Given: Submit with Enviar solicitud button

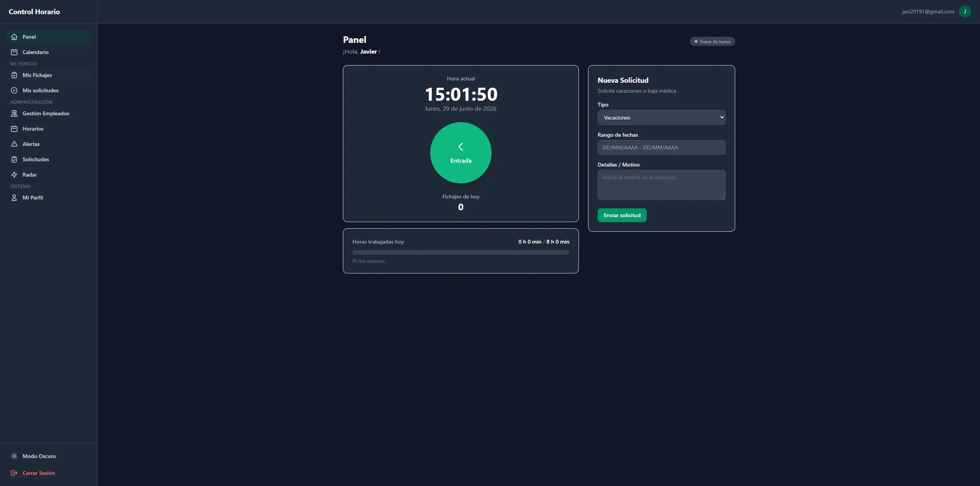Looking at the screenshot, I should [622, 215].
